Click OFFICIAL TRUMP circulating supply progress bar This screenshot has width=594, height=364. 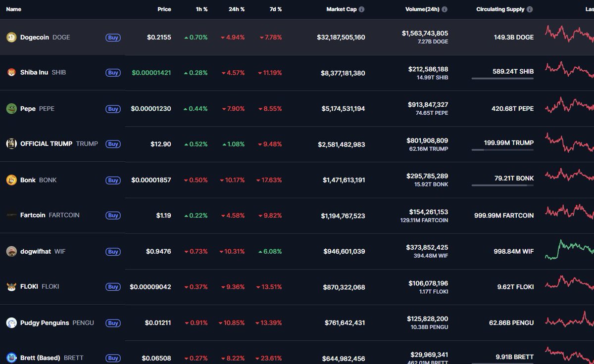(x=502, y=150)
